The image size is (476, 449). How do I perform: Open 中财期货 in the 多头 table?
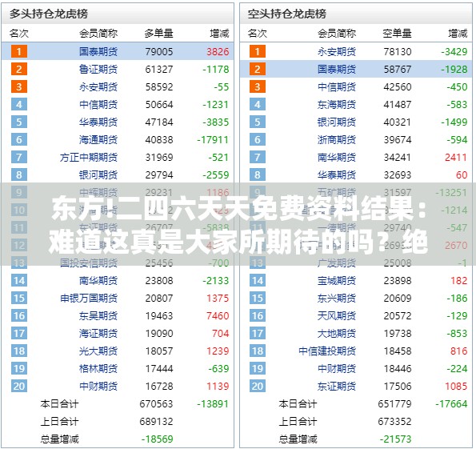98,386
